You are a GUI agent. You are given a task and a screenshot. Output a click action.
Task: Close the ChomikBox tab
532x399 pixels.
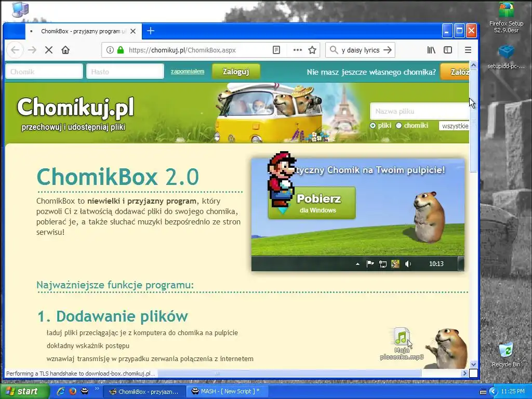[x=133, y=31]
